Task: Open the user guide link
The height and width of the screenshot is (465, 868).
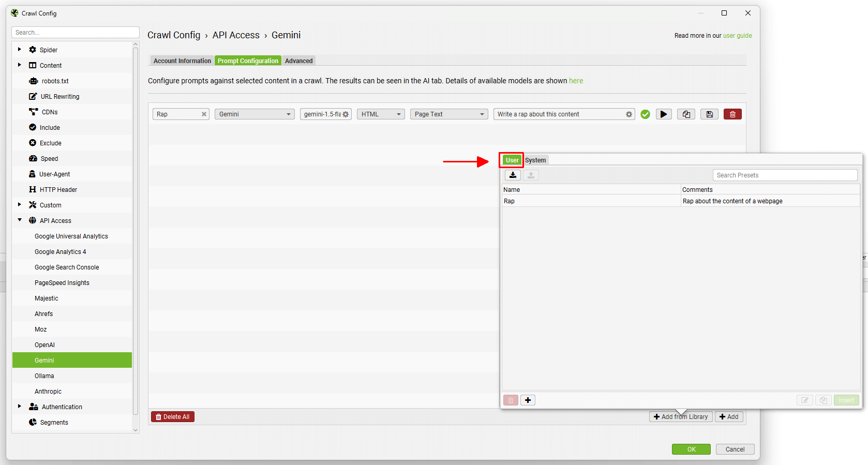Action: coord(738,36)
